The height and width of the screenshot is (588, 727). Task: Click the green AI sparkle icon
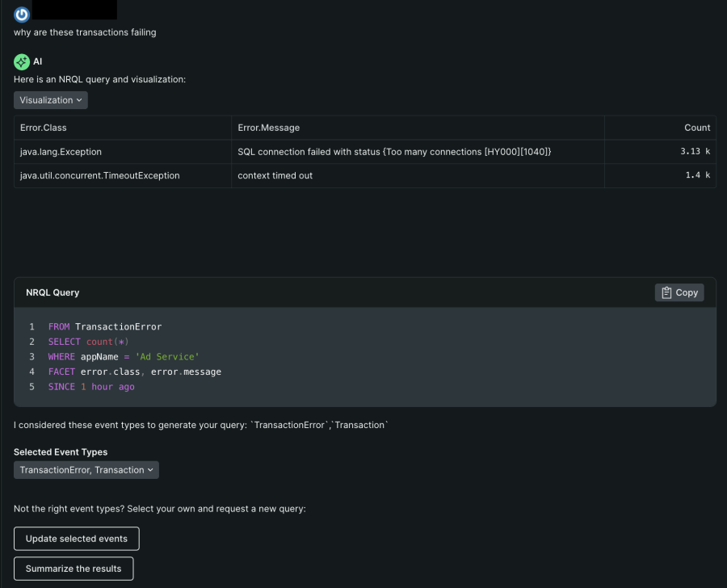coord(22,61)
